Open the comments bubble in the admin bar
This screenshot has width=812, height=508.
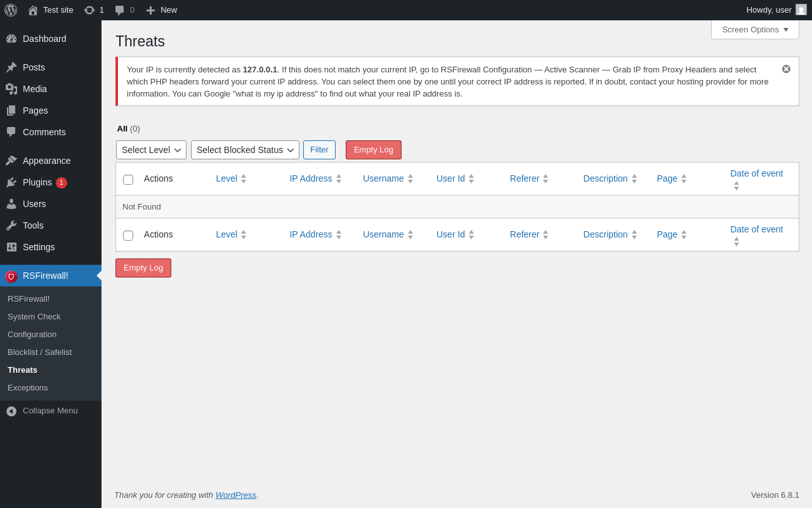[x=120, y=10]
